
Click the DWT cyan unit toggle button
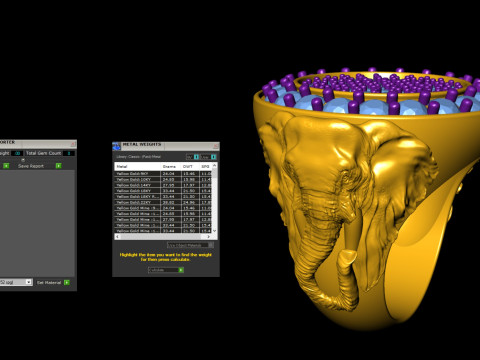pos(196,157)
